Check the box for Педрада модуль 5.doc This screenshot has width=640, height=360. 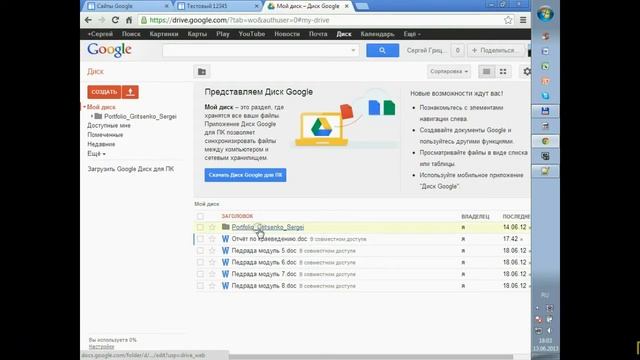pyautogui.click(x=200, y=251)
